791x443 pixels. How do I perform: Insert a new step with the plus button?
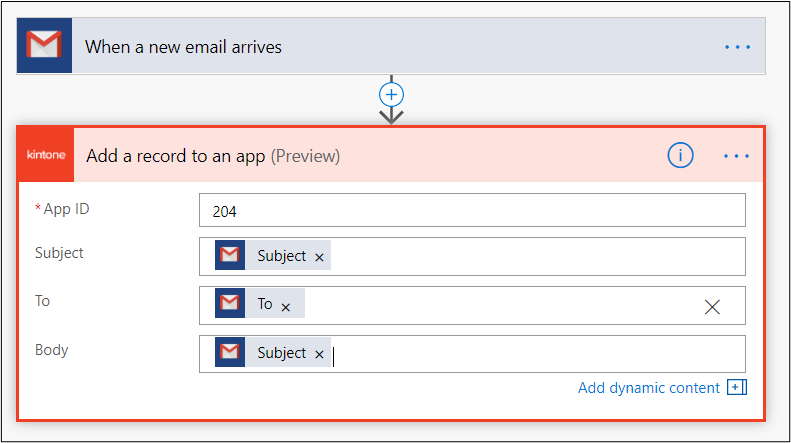point(391,94)
